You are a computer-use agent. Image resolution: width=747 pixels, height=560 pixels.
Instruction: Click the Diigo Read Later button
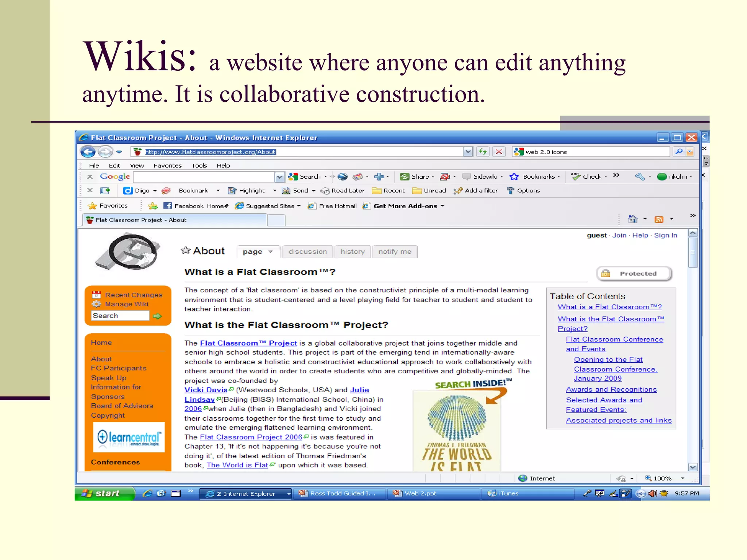click(x=342, y=191)
